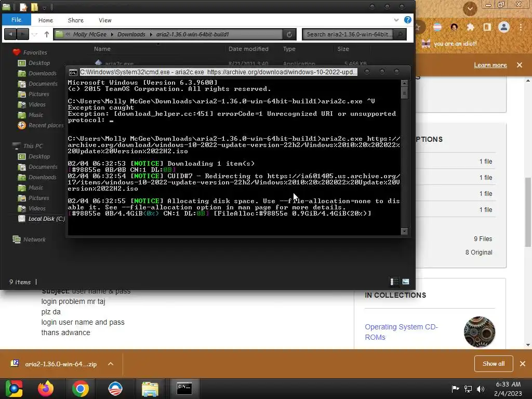Select Favorites in the navigation pane
532x399 pixels.
35,52
